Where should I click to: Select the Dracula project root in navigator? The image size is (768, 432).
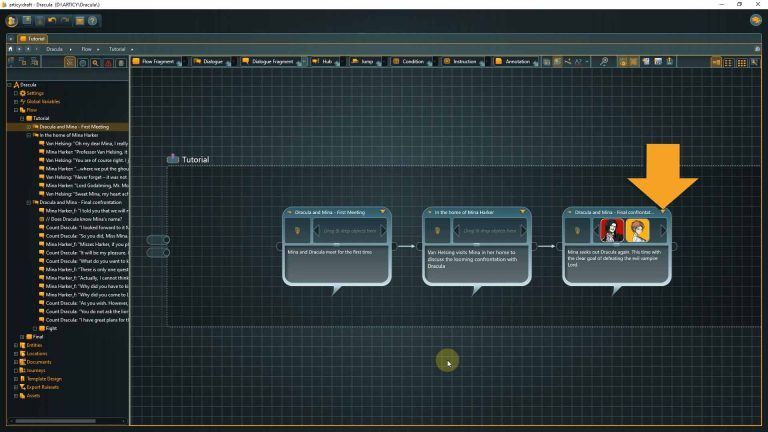(x=28, y=85)
